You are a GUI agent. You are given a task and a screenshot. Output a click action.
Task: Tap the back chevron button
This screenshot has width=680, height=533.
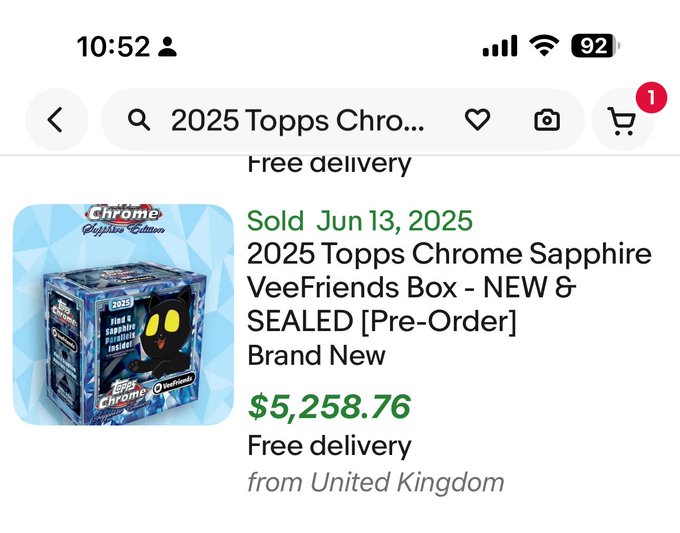(55, 120)
